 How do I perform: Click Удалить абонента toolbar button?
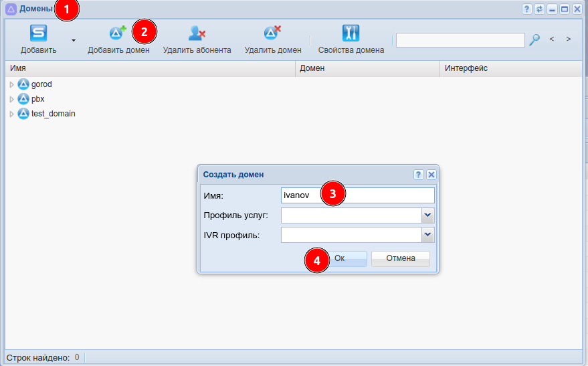197,40
